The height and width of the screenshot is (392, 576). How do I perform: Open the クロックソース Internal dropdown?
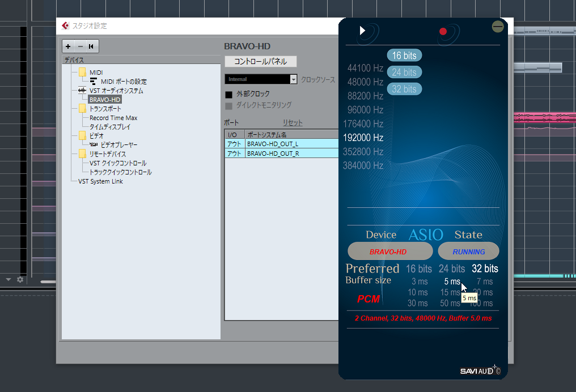261,79
